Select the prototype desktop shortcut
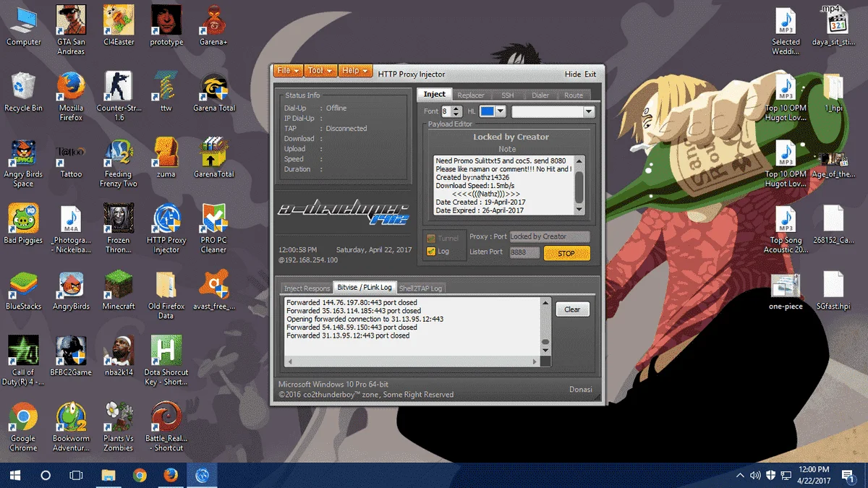This screenshot has height=488, width=868. point(166,27)
